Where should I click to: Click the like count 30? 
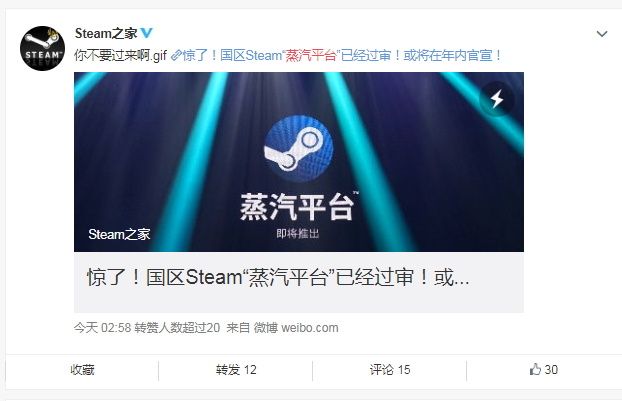click(x=551, y=370)
